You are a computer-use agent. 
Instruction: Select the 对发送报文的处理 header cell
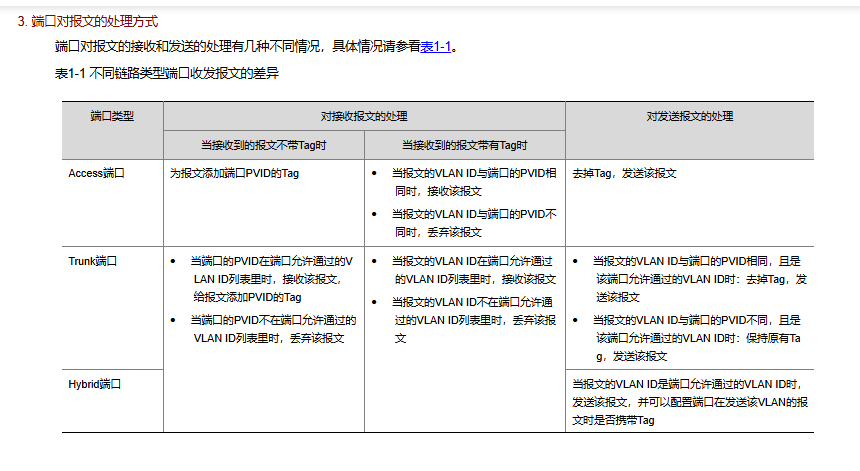coord(689,116)
